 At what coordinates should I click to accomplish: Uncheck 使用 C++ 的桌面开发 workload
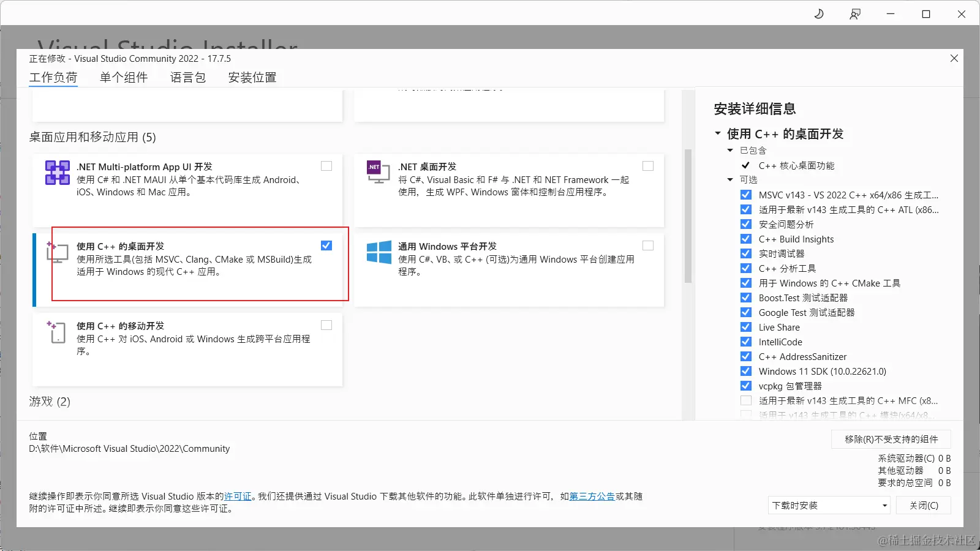pyautogui.click(x=326, y=246)
